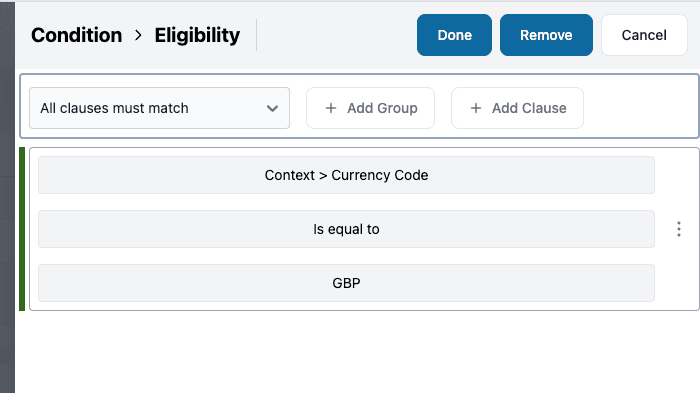
Task: Click the dark sidebar strip at left edge
Action: [7, 196]
